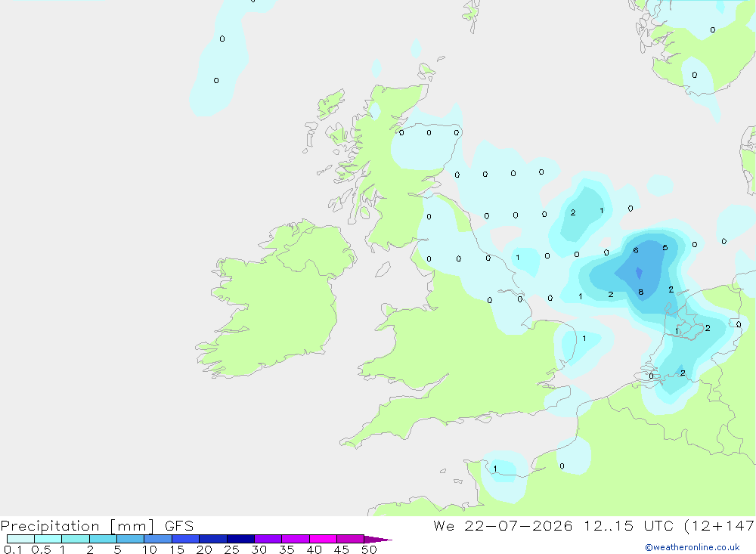Click the 20–25 mm dark blue swatch
This screenshot has width=756, height=554.
(213, 539)
